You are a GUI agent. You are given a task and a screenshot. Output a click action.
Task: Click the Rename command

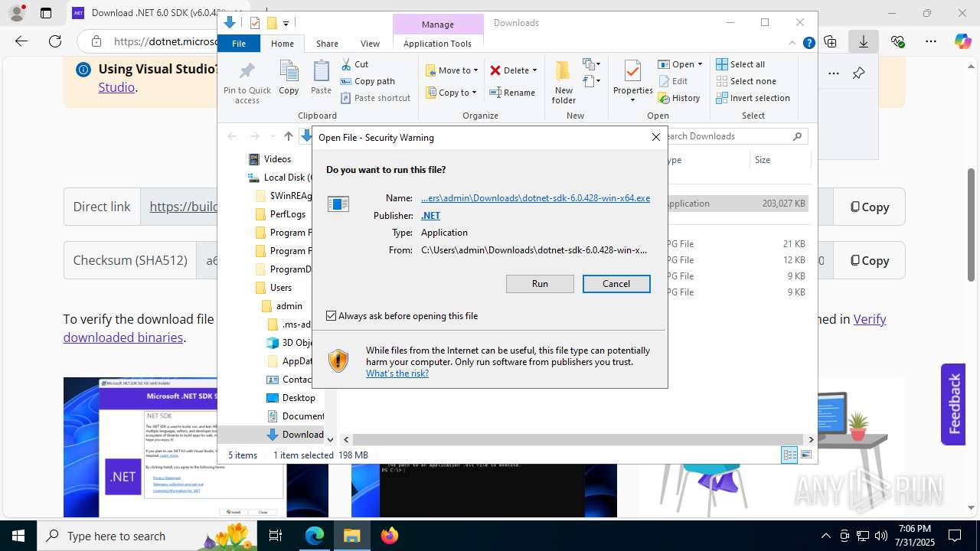click(x=513, y=93)
